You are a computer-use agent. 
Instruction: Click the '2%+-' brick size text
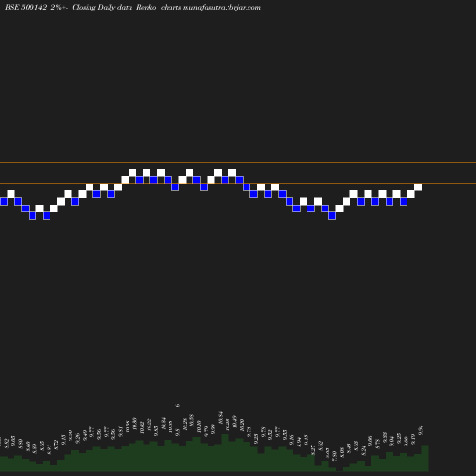(59, 8)
